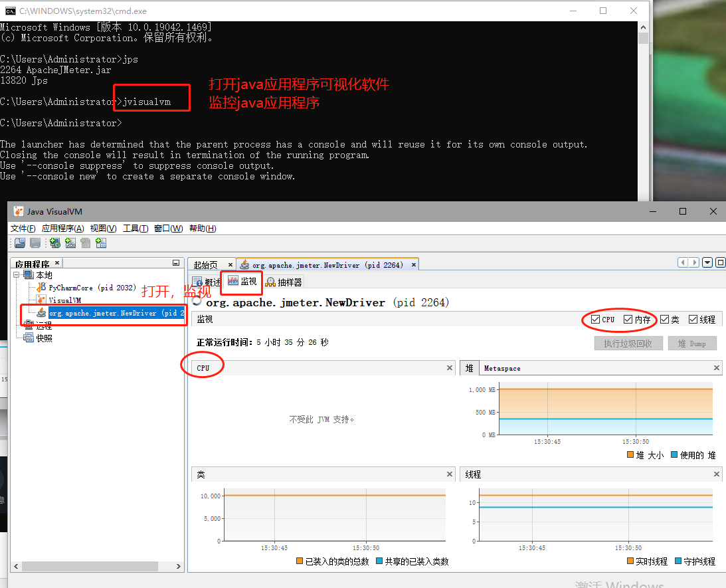Click the Load toolbar icon in VisualVM
The width and height of the screenshot is (726, 588).
20,243
